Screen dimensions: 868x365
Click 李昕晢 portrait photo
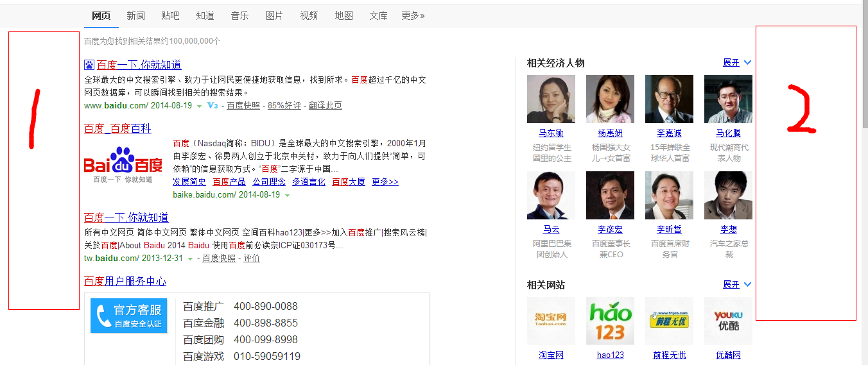pyautogui.click(x=669, y=196)
